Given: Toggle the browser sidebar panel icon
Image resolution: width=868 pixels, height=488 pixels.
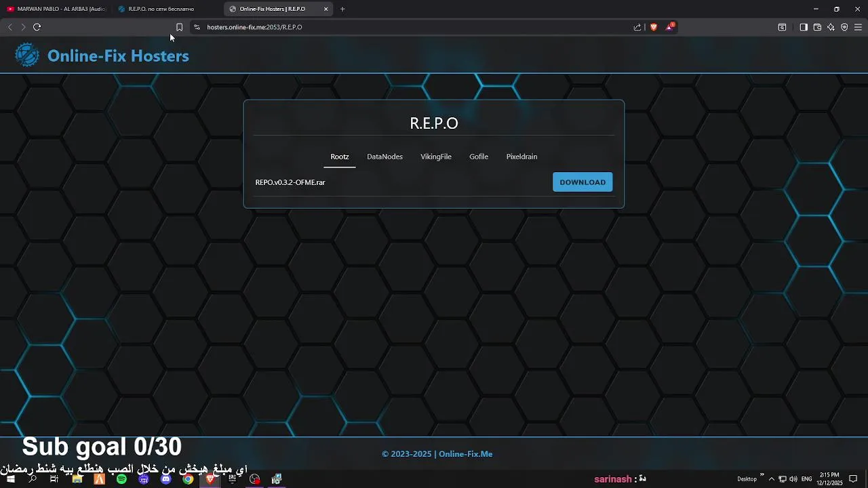Looking at the screenshot, I should click(804, 27).
